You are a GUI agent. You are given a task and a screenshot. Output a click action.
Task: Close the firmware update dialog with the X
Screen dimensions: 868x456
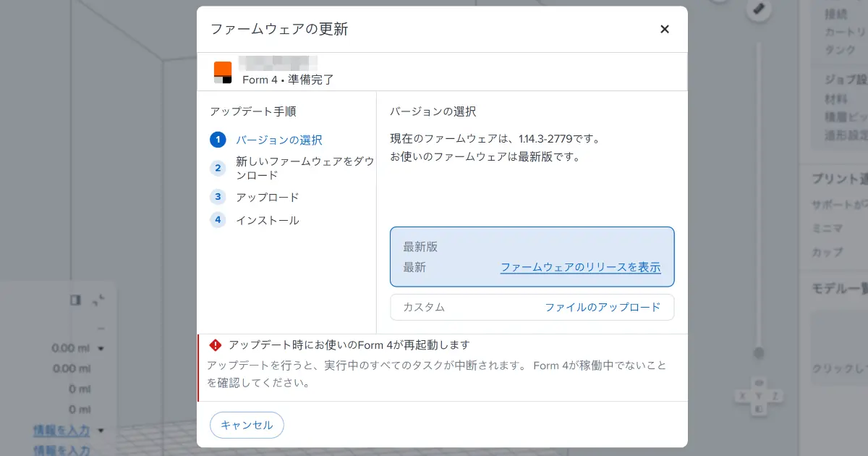(x=664, y=29)
